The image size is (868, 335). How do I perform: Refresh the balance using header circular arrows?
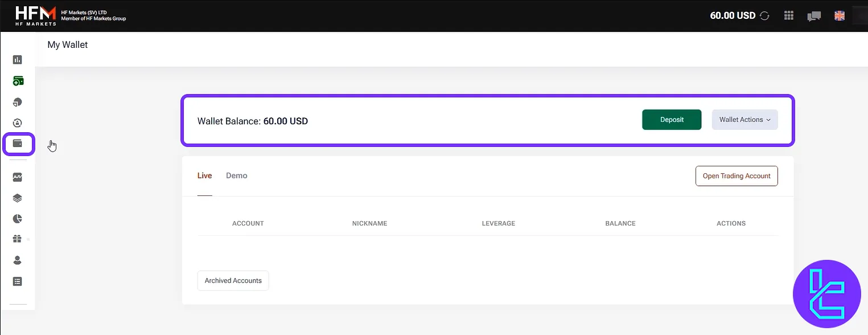tap(764, 16)
